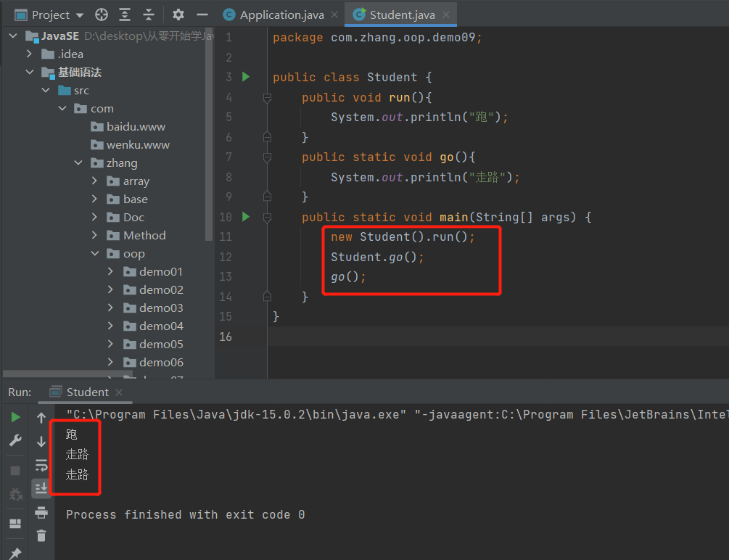Click the Pin Tab icon in Run panel
The image size is (729, 560).
click(x=15, y=553)
